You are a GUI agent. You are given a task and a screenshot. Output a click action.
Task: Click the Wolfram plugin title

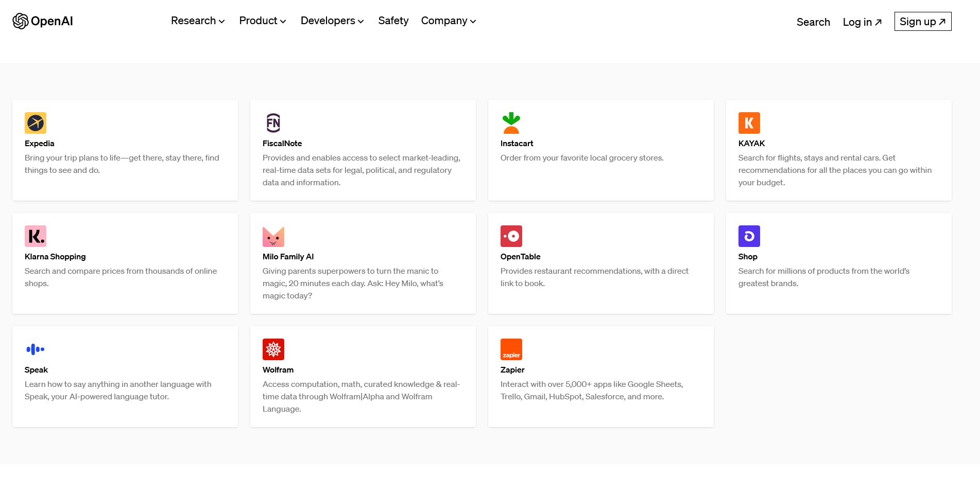click(x=278, y=370)
